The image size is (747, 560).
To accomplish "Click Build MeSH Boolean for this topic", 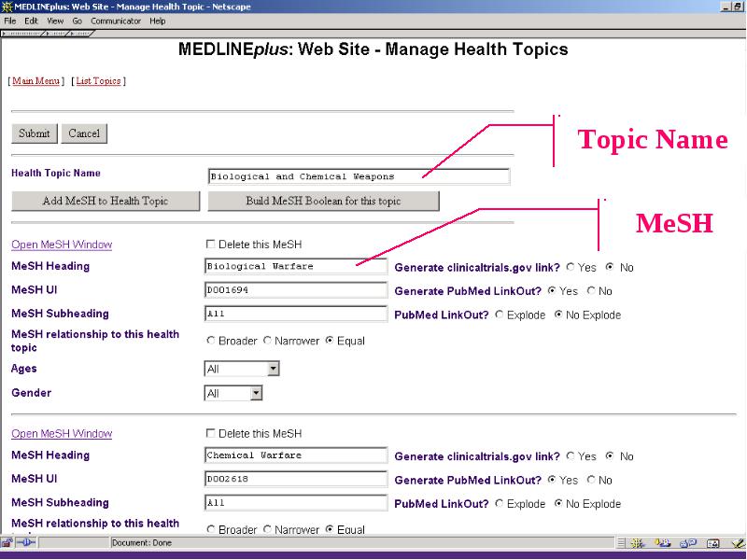I will (x=323, y=201).
